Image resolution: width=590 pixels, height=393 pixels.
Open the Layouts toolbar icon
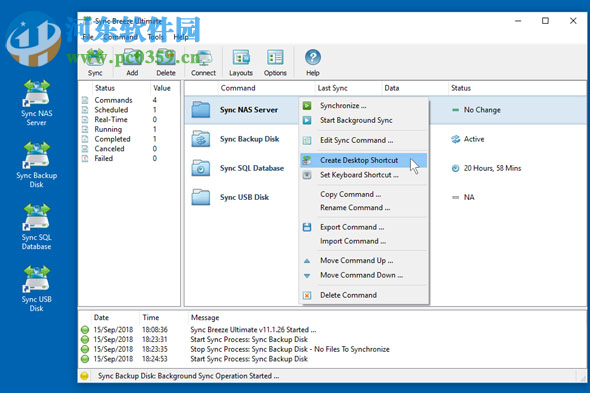(241, 58)
